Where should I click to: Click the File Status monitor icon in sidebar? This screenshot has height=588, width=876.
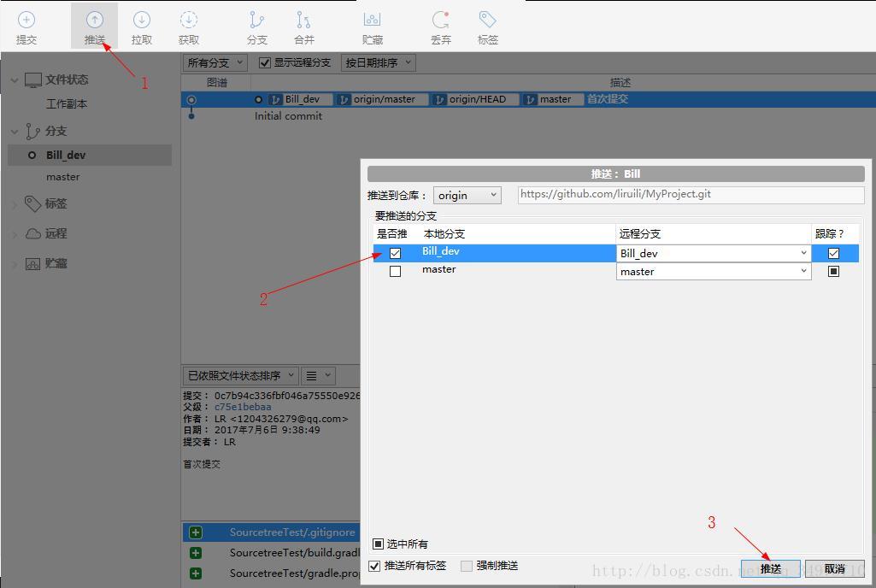(x=33, y=80)
